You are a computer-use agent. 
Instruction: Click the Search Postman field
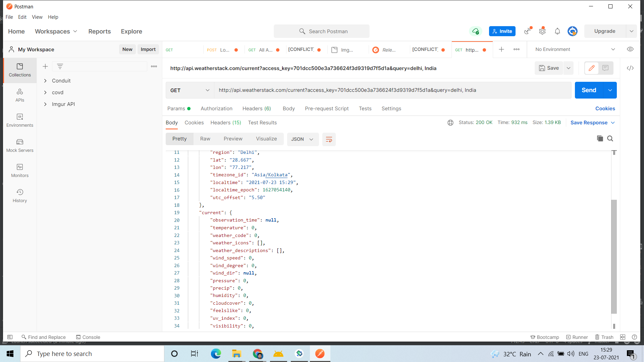(321, 31)
